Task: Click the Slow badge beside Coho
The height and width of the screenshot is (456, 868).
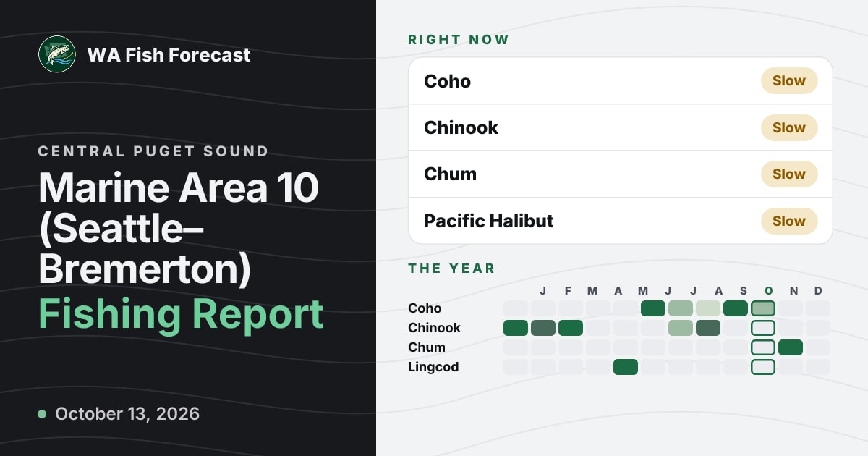Action: coord(789,81)
